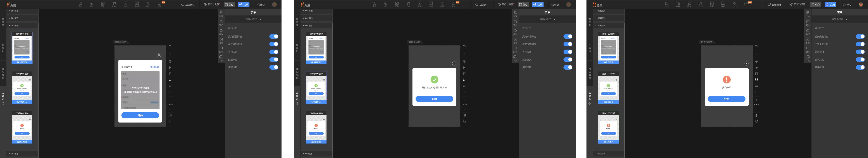Click 好的 button in the 提交失败 popup

(x=727, y=99)
